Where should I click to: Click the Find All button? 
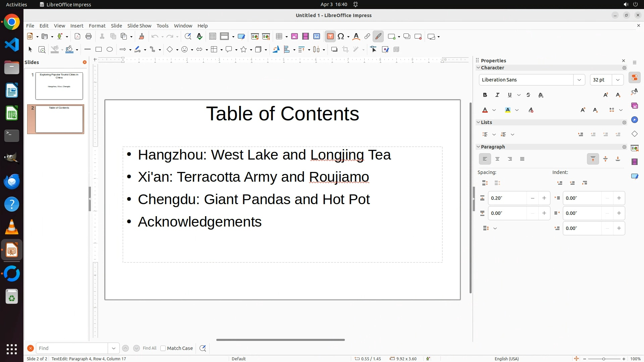(x=150, y=348)
